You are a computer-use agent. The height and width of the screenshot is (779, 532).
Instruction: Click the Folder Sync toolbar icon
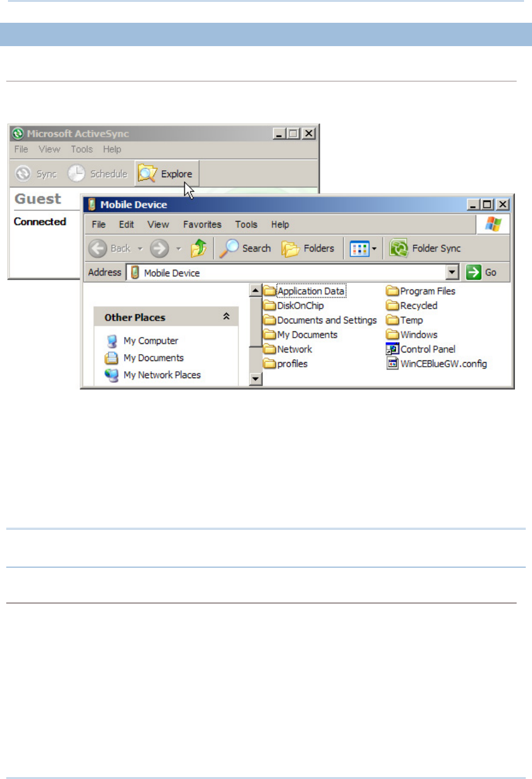399,248
